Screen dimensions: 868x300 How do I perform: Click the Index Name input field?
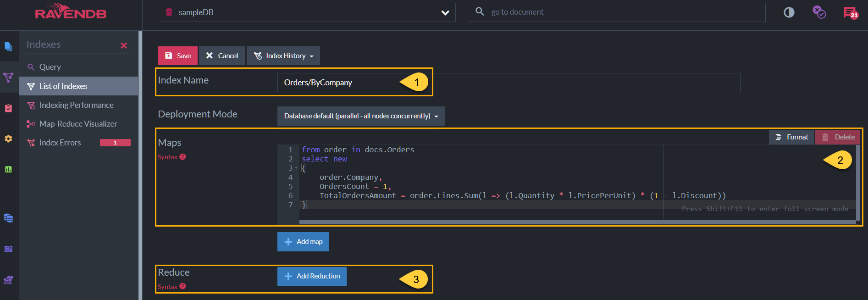coord(509,83)
